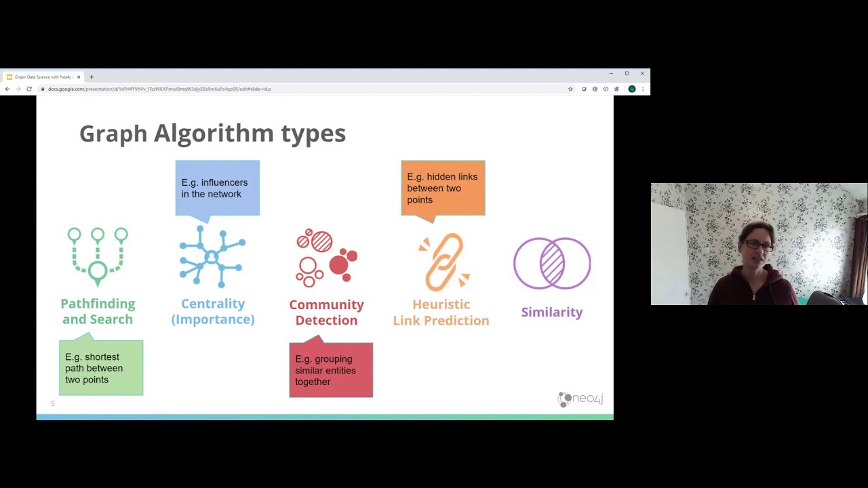Click the 'Community Detection' label
Viewport: 868px width, 488px height.
(326, 312)
